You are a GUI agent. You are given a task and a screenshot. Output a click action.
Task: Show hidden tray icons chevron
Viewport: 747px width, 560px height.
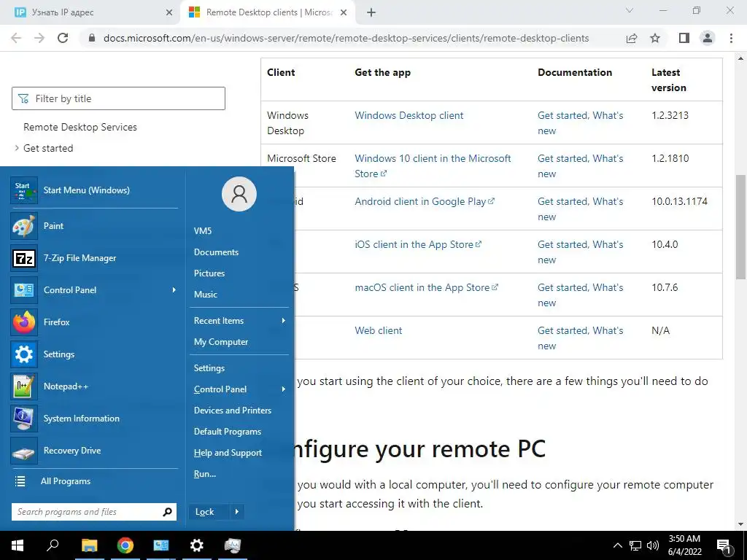click(617, 545)
